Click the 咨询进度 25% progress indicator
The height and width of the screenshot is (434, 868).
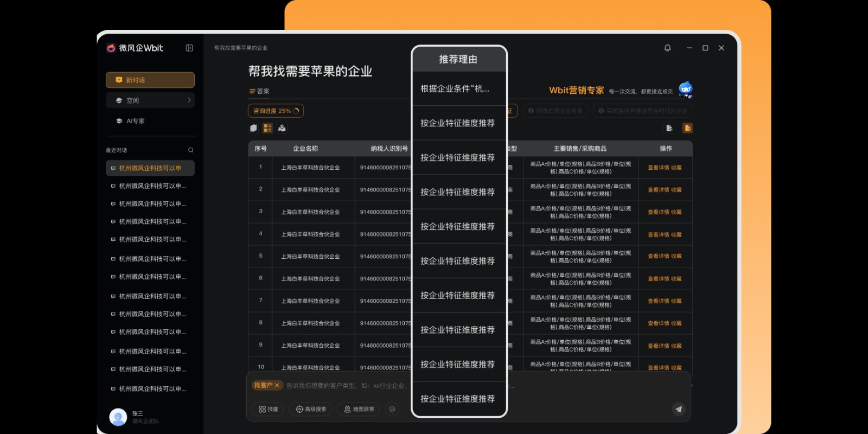click(276, 111)
